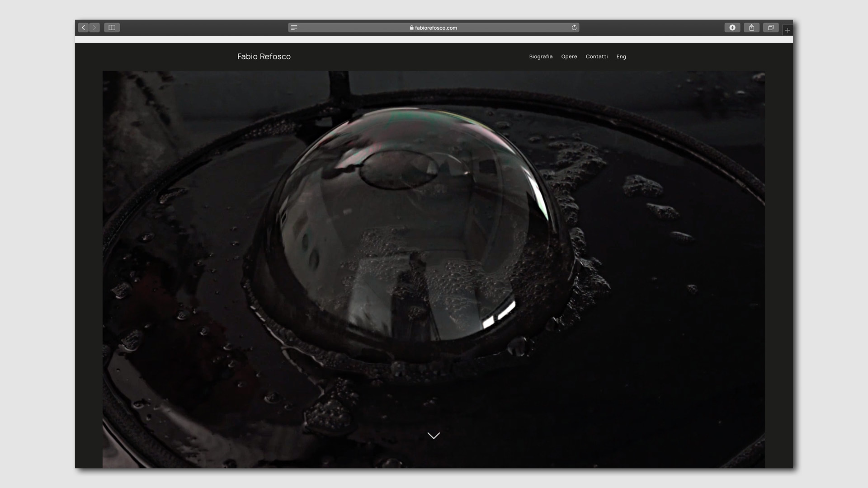
Task: Show all tabs overview button
Action: point(771,28)
